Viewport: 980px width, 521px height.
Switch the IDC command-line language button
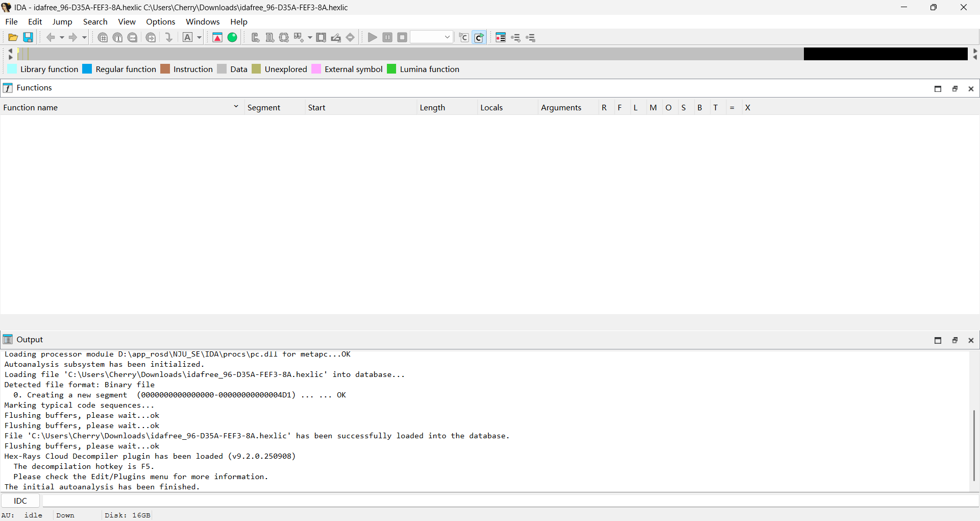20,501
